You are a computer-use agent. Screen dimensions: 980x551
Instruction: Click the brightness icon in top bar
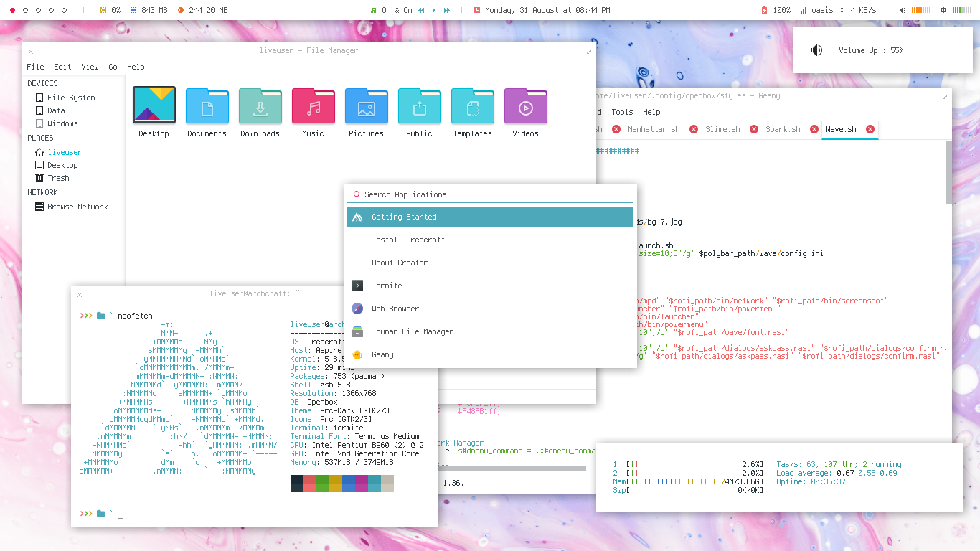944,10
